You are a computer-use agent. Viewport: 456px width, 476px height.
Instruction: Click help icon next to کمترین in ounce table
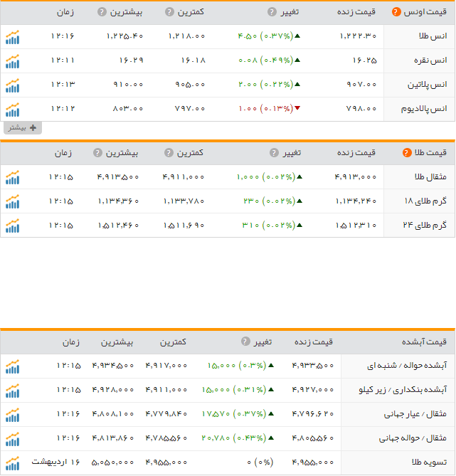tap(169, 12)
